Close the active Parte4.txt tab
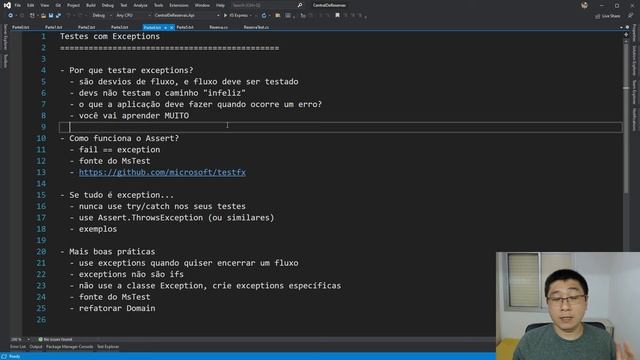 click(171, 27)
